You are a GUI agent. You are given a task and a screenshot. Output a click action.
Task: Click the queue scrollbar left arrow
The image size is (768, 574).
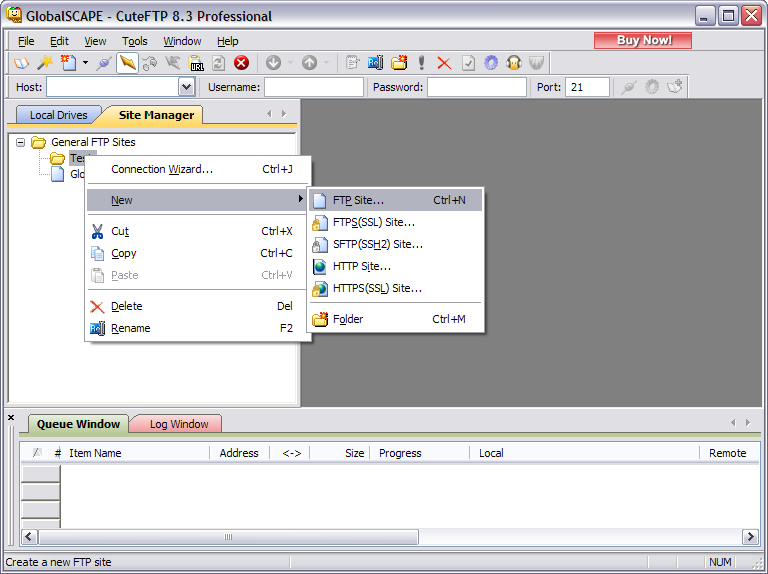(28, 537)
